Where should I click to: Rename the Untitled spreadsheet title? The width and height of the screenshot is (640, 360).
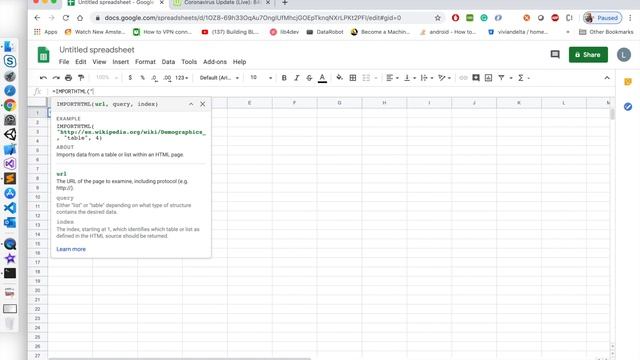click(x=97, y=50)
